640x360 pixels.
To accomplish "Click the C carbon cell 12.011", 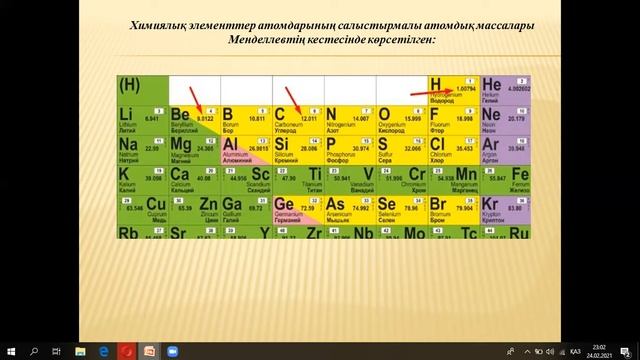I will 298,120.
